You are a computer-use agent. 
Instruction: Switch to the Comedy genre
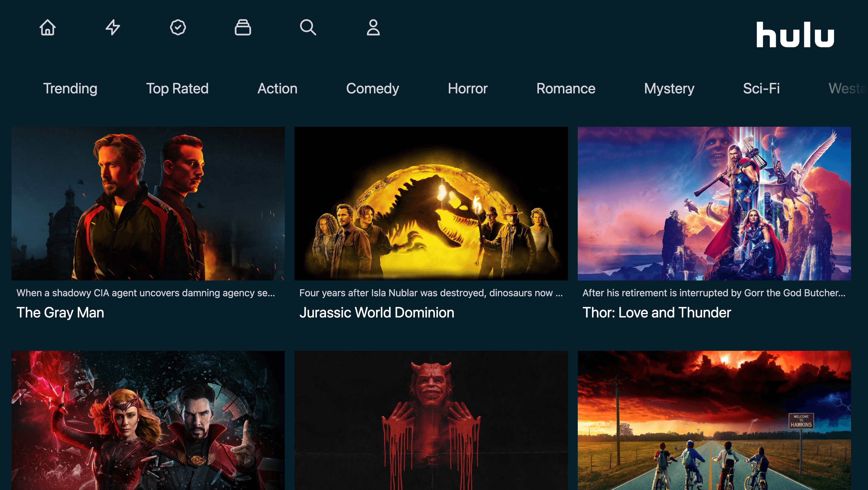[x=372, y=89]
